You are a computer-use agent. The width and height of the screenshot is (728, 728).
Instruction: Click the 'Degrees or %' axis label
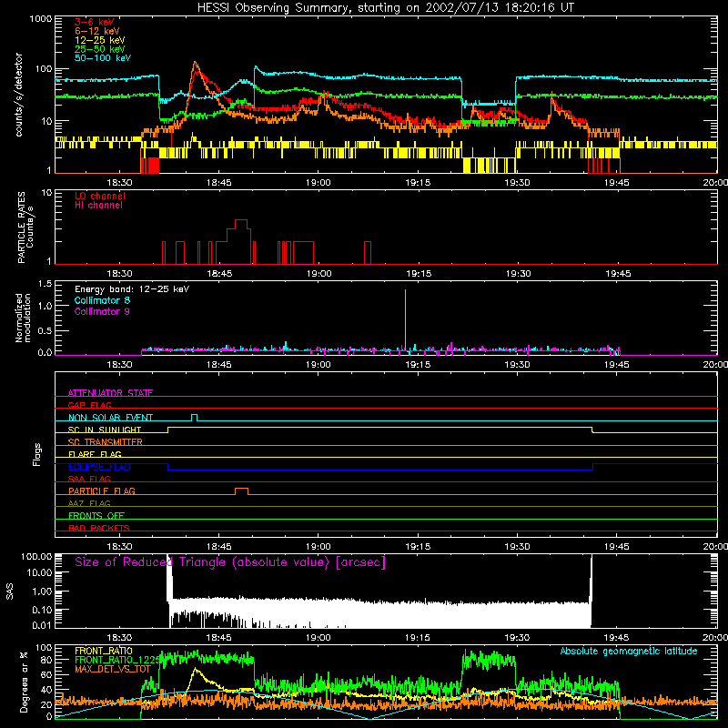point(24,682)
